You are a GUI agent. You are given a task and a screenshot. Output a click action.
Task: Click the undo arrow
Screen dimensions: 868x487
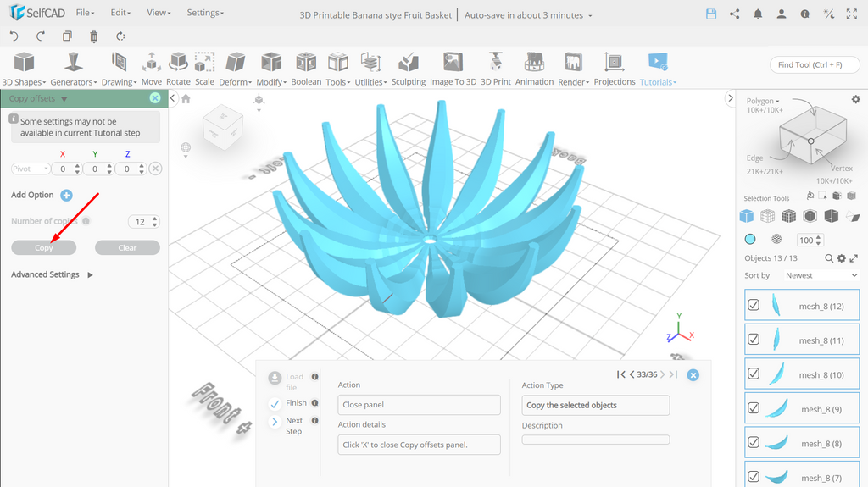[x=14, y=36]
